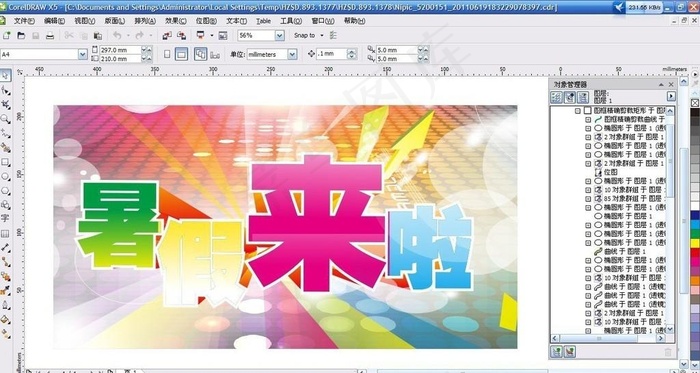Open the Object Manager flyout options arrow
Viewport: 700px width, 373px height.
click(x=671, y=96)
